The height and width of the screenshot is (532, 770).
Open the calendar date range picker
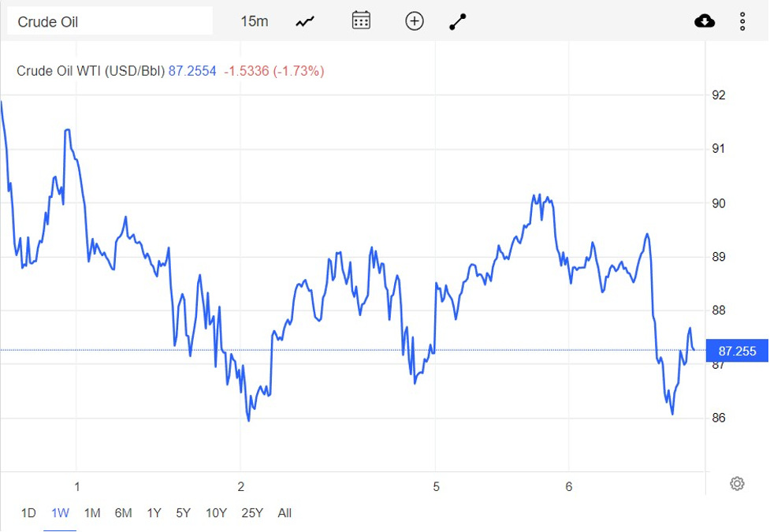pyautogui.click(x=361, y=21)
